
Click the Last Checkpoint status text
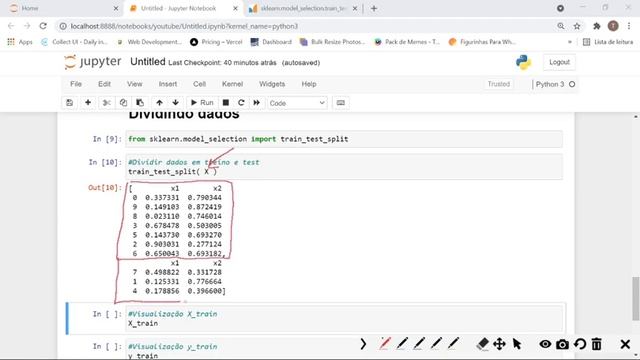click(x=222, y=63)
